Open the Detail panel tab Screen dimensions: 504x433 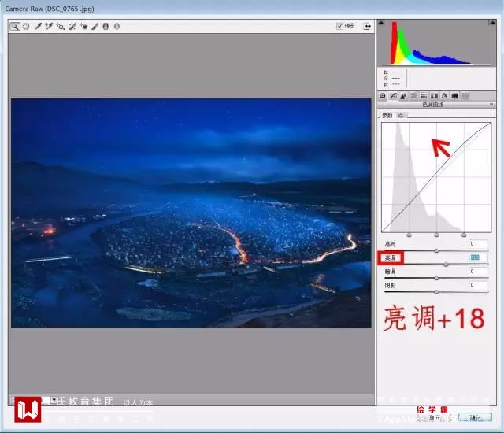coord(403,96)
